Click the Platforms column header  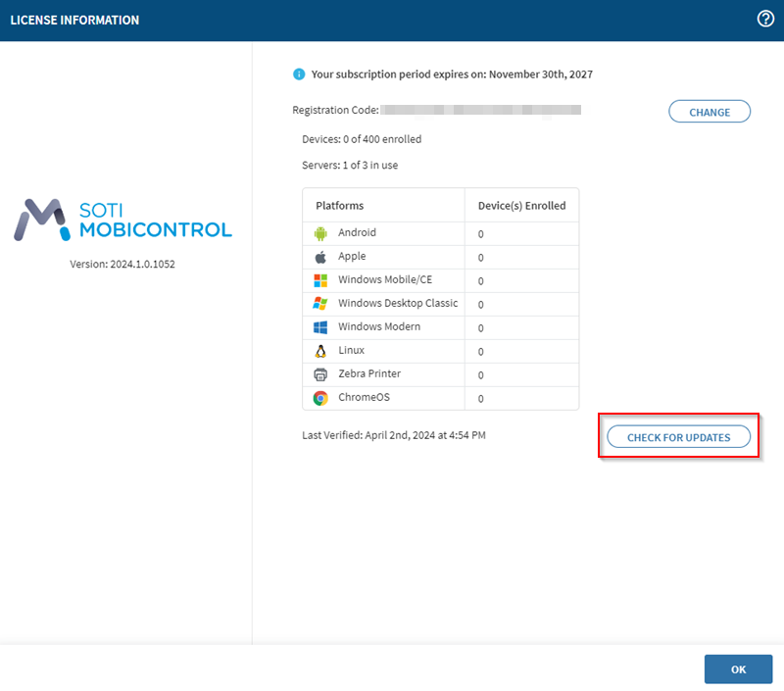[340, 206]
